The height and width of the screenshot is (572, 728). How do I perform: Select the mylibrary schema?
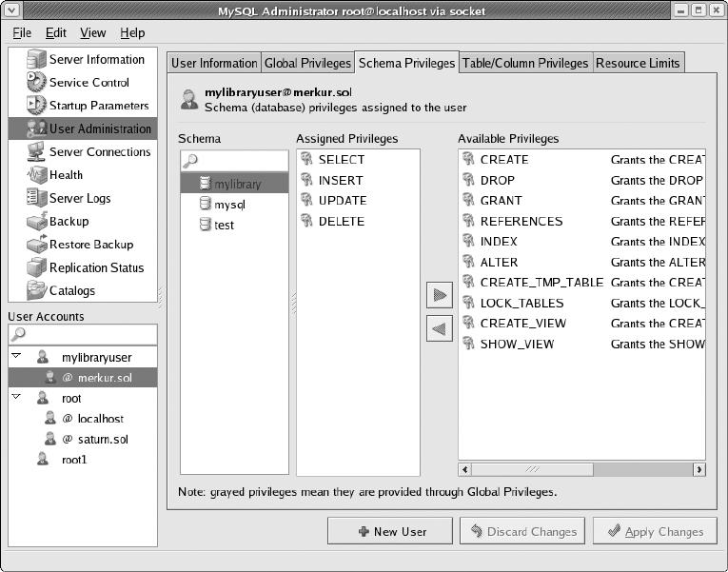(x=234, y=184)
